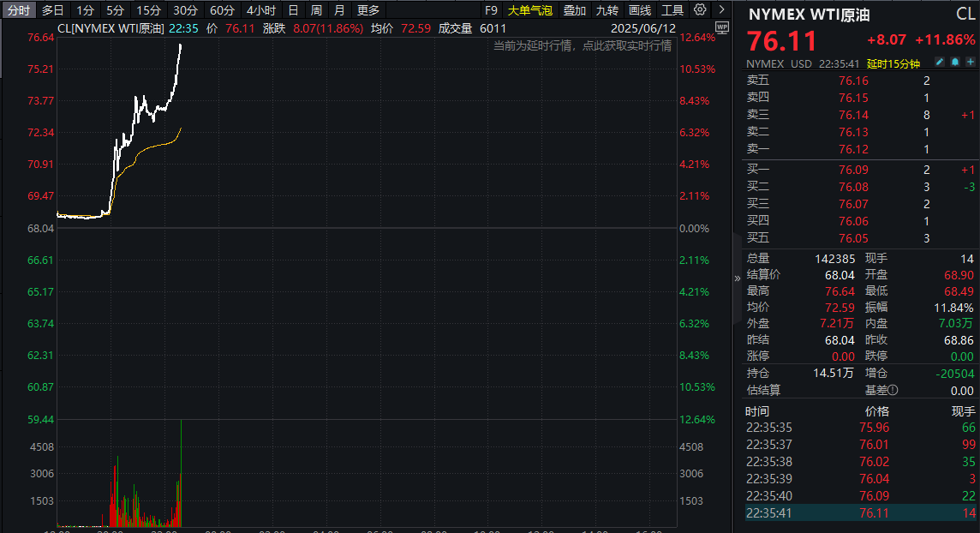
Task: Collapse the quote panel with the double-arrow
Action: (x=737, y=278)
